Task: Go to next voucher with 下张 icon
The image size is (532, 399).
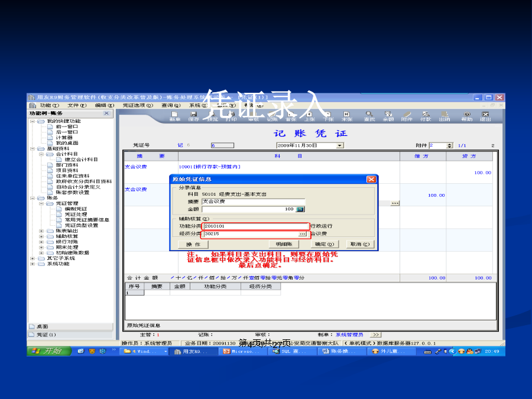Action: 328,116
